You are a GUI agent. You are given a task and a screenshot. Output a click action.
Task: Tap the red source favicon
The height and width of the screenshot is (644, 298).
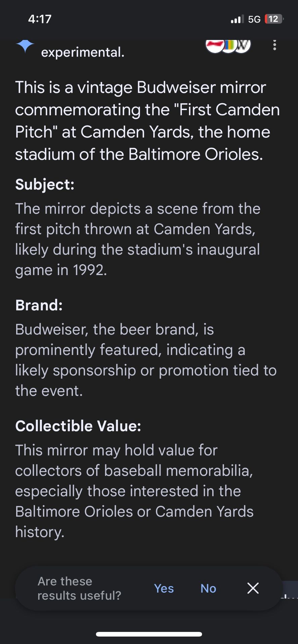(x=214, y=45)
